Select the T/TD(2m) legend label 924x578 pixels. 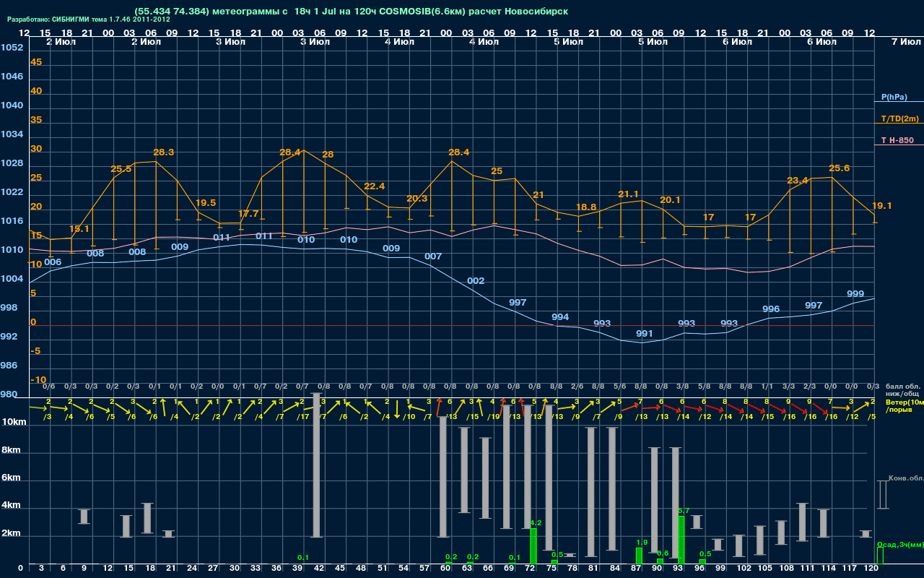(899, 118)
